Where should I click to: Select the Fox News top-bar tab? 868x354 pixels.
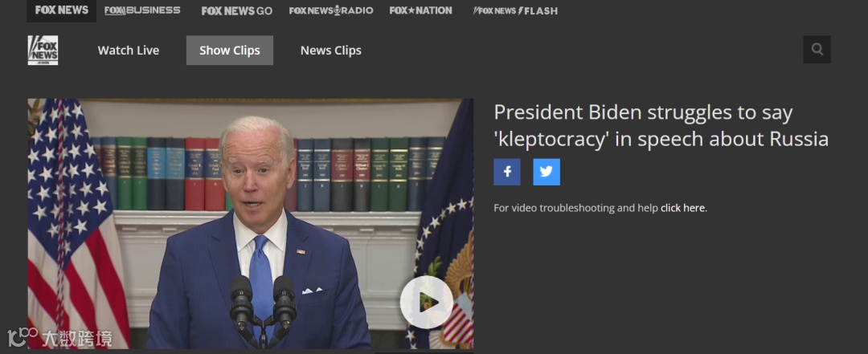[61, 10]
